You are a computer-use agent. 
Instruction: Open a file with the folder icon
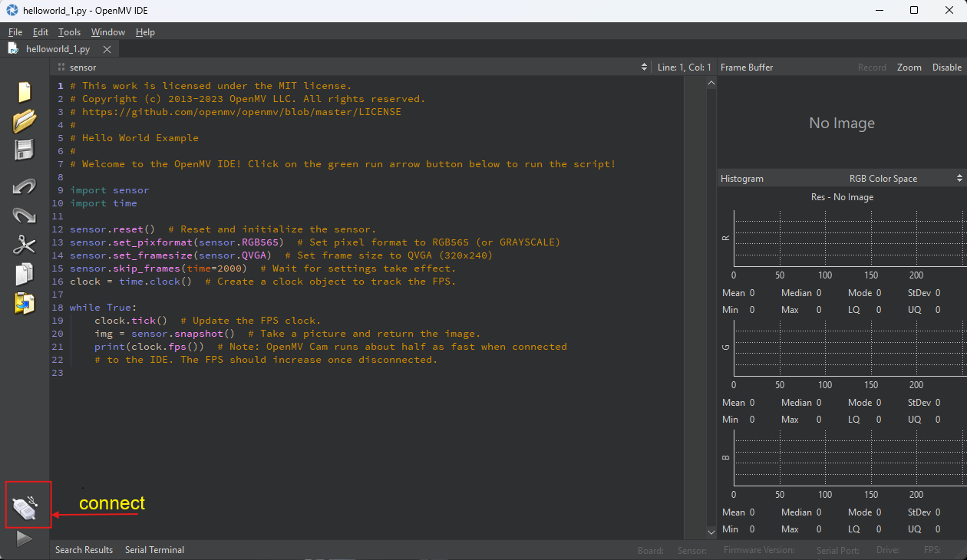pyautogui.click(x=25, y=121)
